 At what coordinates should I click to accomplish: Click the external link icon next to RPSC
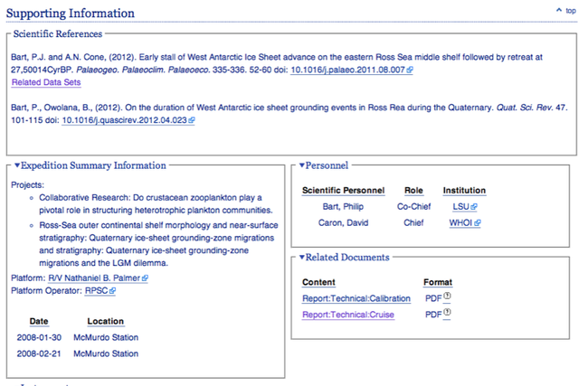113,291
